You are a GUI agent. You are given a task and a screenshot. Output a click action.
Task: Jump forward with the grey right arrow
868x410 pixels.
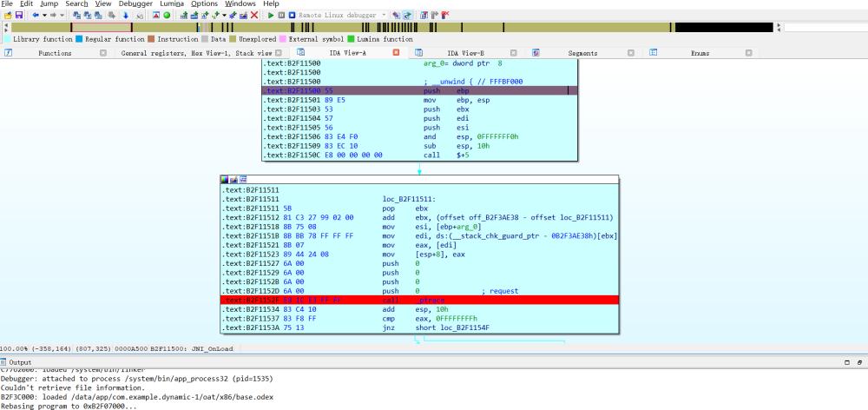(53, 16)
